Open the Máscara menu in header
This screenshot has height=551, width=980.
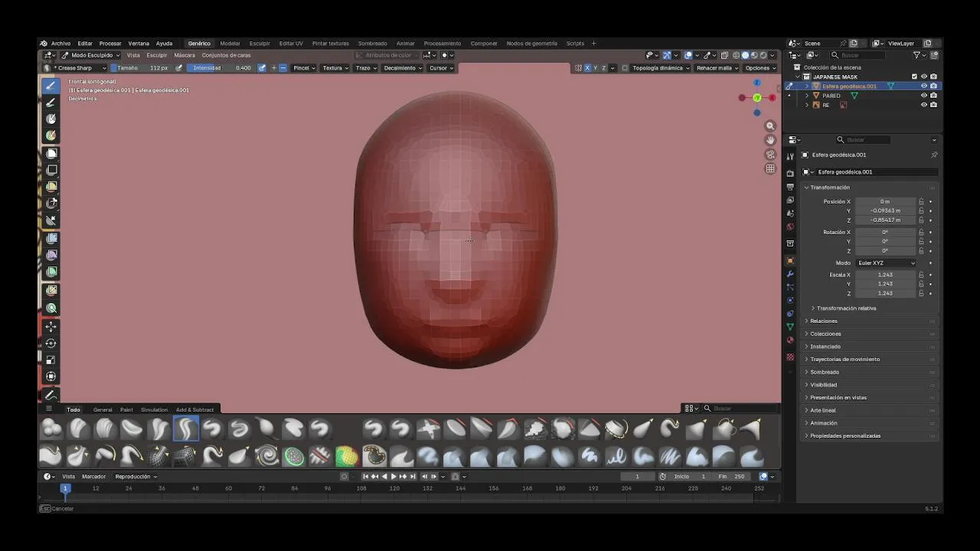185,55
